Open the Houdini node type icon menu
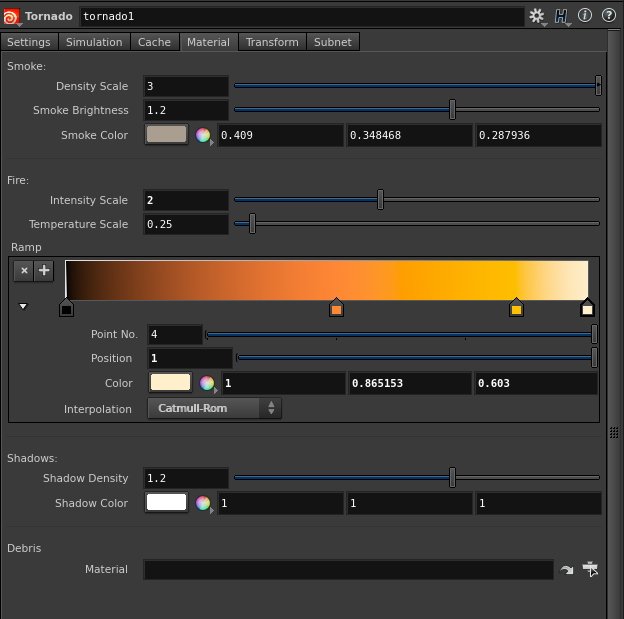This screenshot has width=624, height=619. 11,17
